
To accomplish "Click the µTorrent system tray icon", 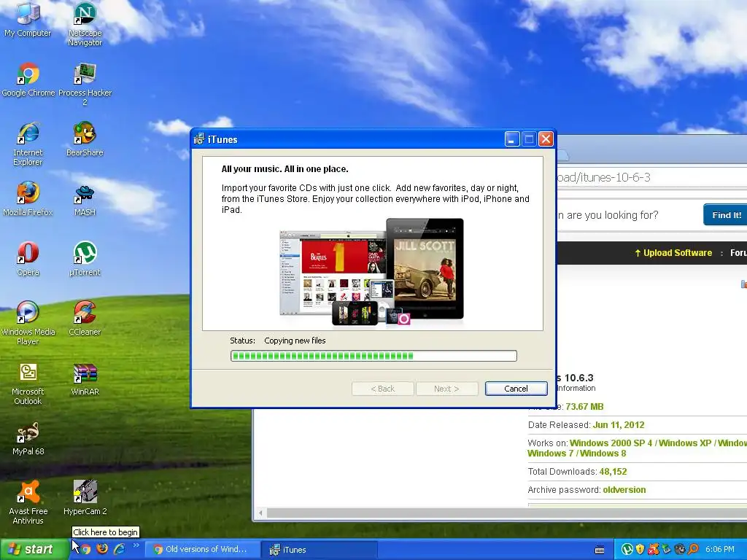I will 627,549.
